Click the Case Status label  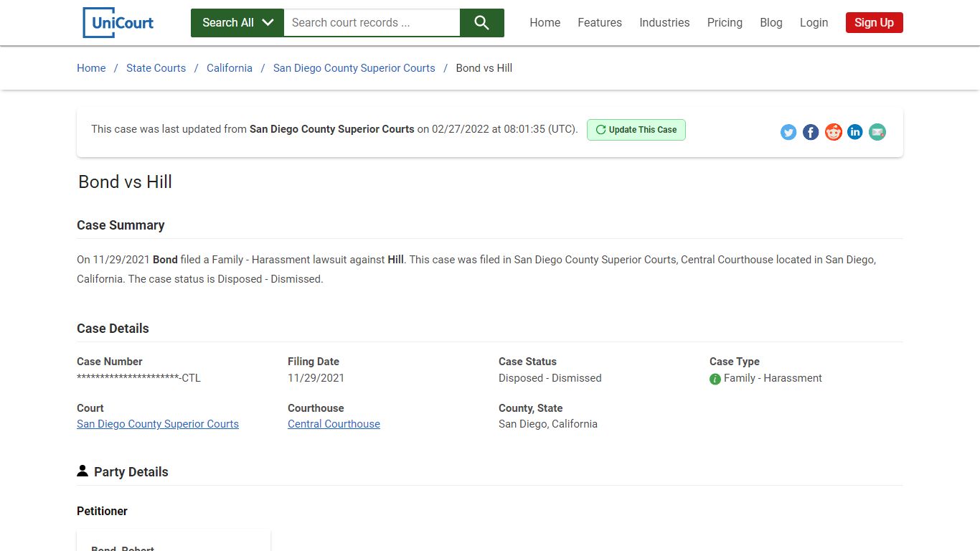pos(527,362)
